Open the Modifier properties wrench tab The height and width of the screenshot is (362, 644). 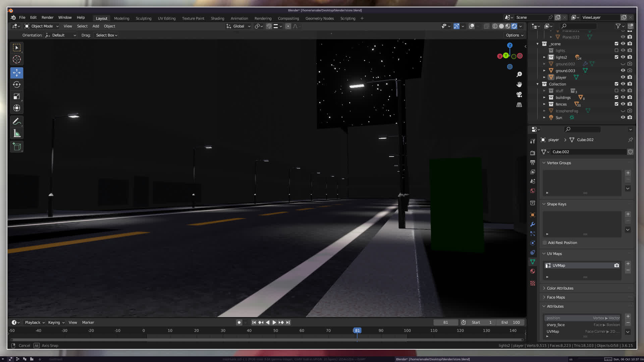533,224
